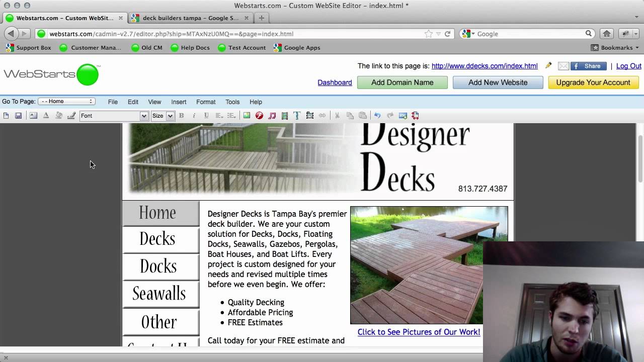Open the Font dropdown
Viewport: 644px width, 362px height.
(114, 116)
